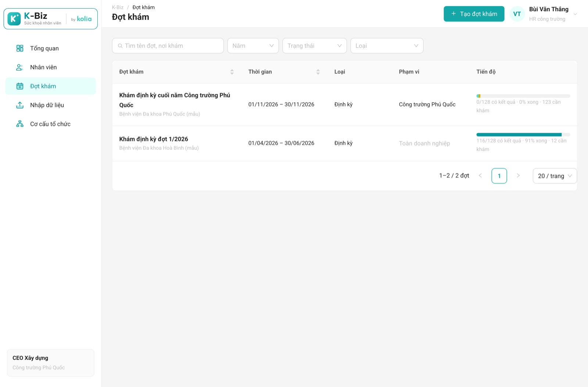Click Toàn doanh nghiệp scope cell
Image resolution: width=588 pixels, height=387 pixels.
click(x=424, y=144)
